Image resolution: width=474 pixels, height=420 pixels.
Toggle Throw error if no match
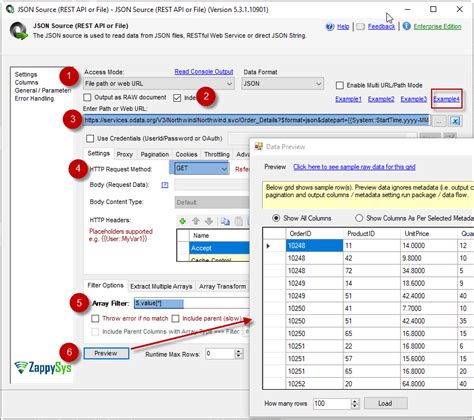click(95, 318)
